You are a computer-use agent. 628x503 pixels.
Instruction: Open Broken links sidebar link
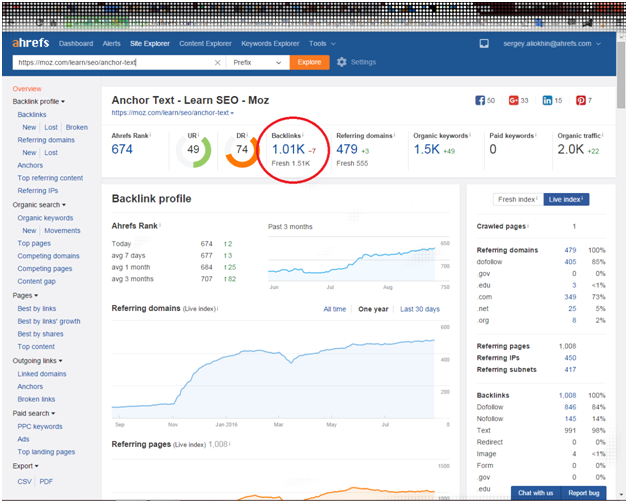pos(36,399)
